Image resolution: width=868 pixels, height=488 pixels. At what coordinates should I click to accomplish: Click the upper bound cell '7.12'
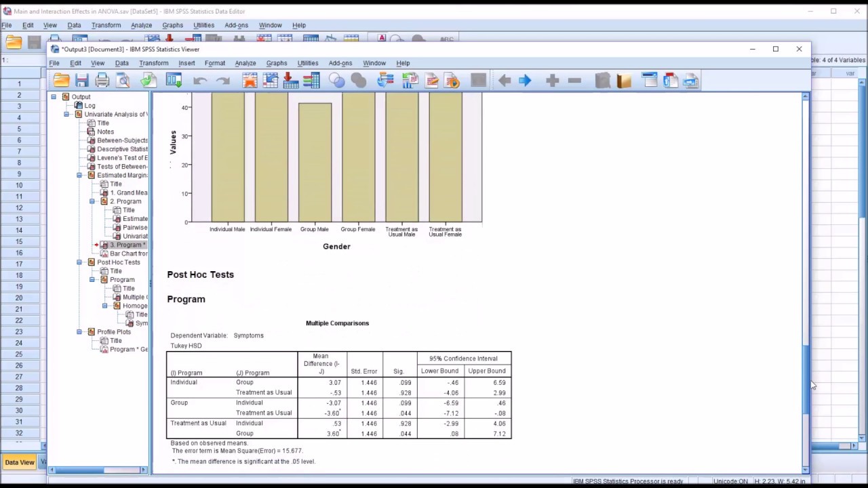pyautogui.click(x=499, y=434)
